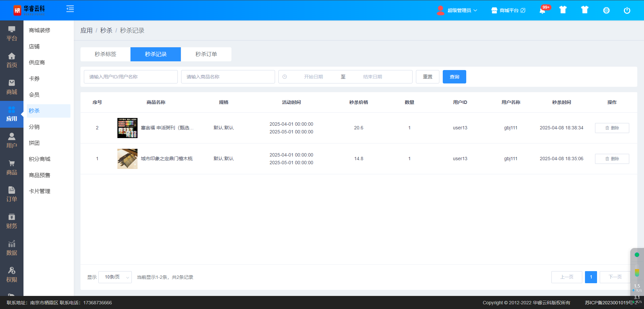Delete the record with 秒杀价格 20.6
Image resolution: width=644 pixels, height=309 pixels.
pos(612,128)
